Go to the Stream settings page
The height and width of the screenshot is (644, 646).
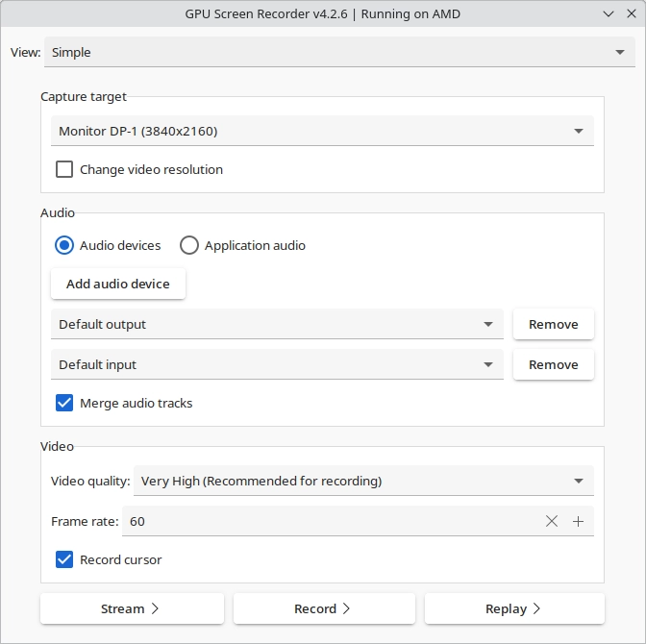pyautogui.click(x=132, y=608)
